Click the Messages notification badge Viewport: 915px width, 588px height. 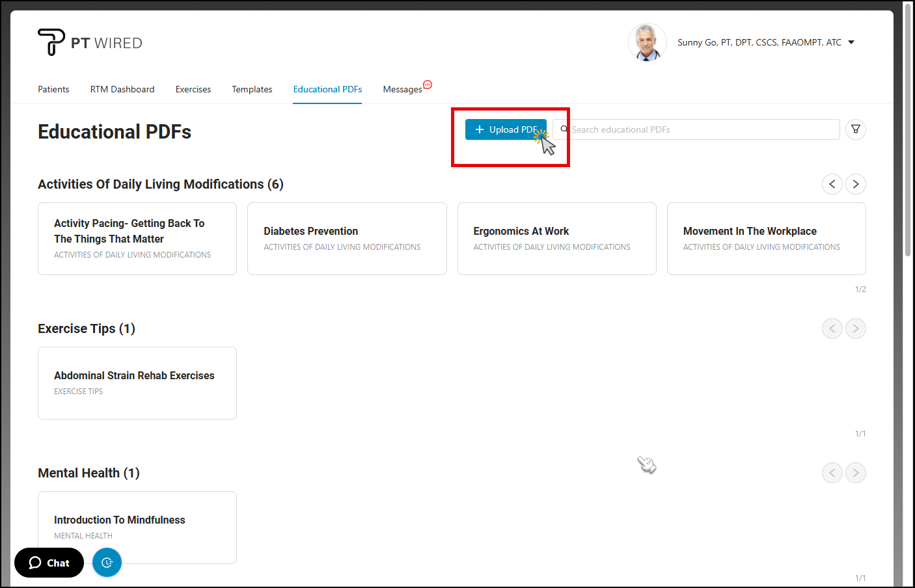[x=428, y=85]
